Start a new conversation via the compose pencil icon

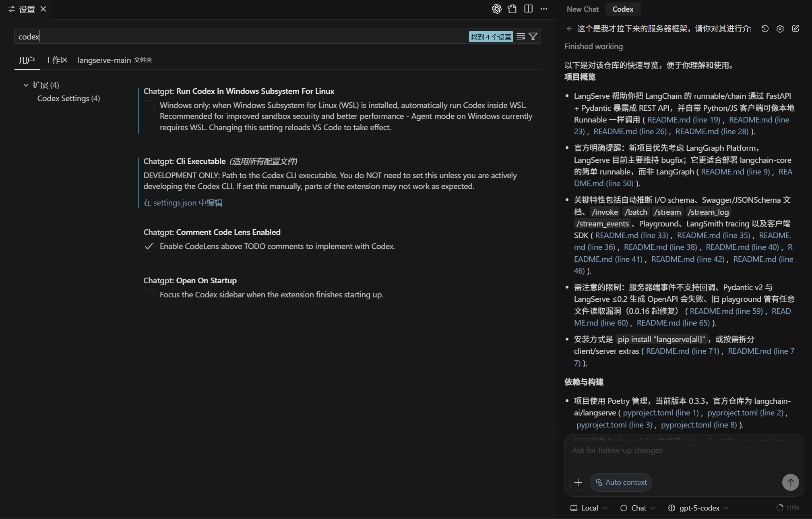coord(796,28)
